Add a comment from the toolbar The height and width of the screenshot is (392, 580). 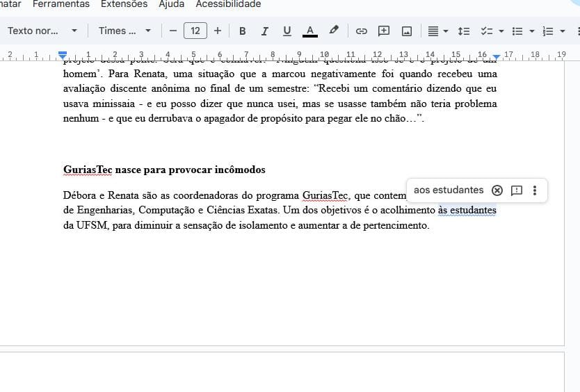pos(384,31)
